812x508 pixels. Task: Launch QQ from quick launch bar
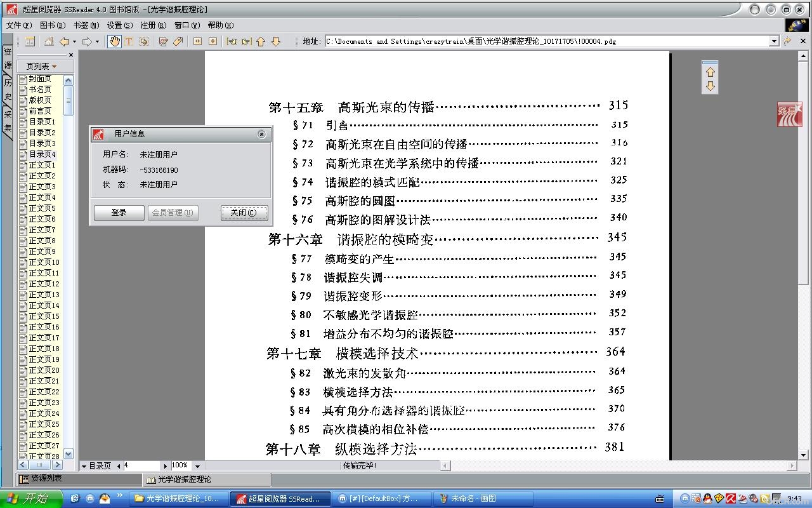(105, 498)
